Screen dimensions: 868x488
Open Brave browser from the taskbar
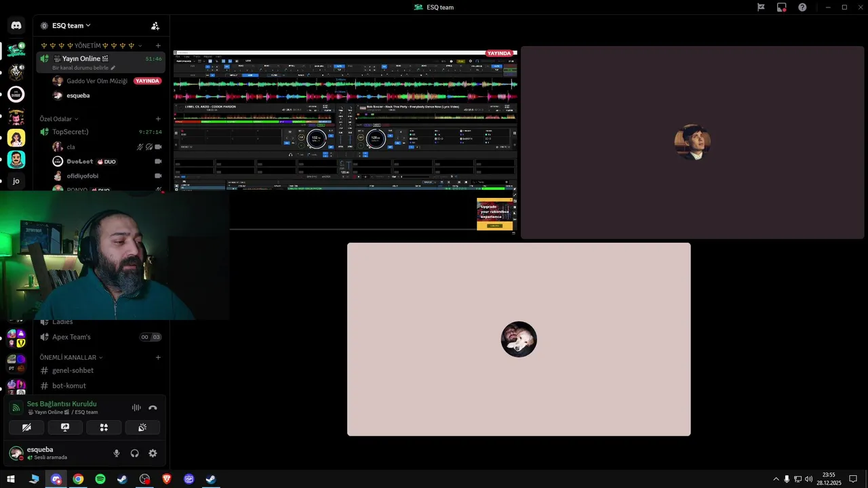click(167, 479)
